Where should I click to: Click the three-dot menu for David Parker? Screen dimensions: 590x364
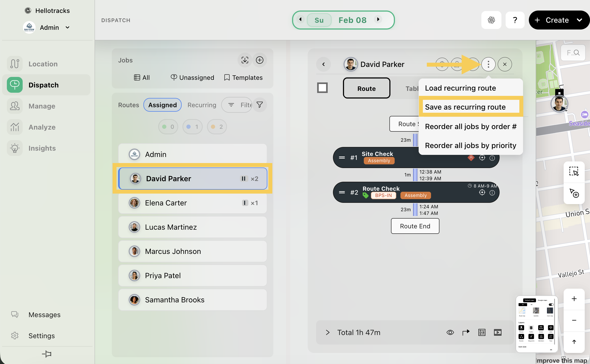pos(488,64)
